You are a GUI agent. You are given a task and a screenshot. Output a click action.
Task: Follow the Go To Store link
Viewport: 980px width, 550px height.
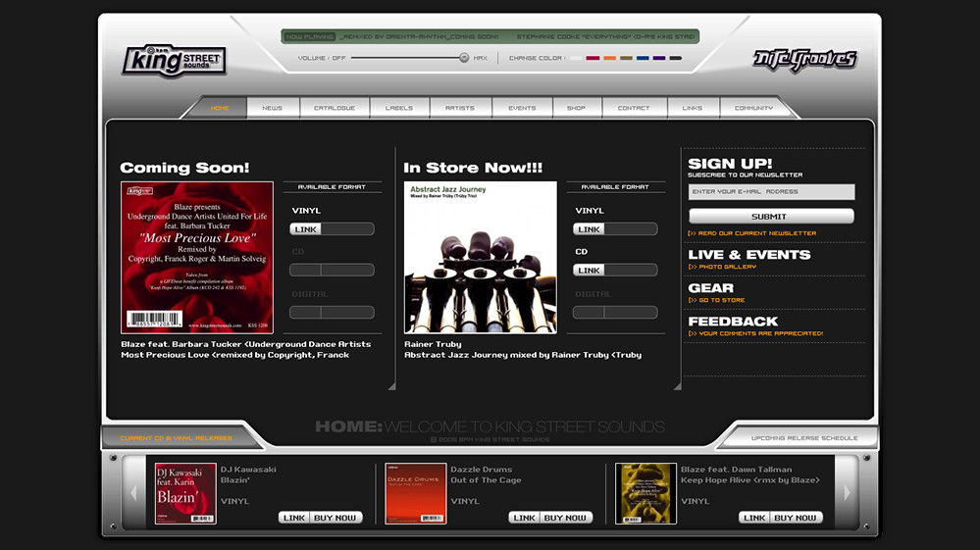716,300
